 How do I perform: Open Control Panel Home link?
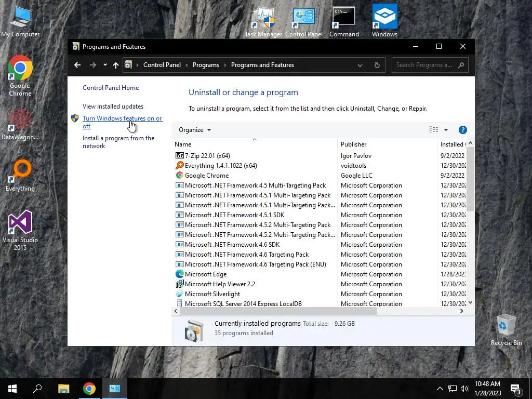(111, 87)
